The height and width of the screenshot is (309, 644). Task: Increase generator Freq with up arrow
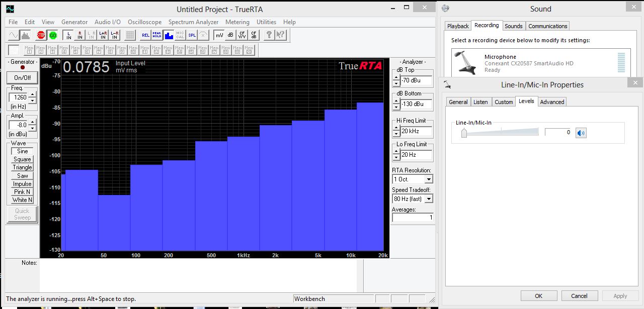[x=32, y=94]
